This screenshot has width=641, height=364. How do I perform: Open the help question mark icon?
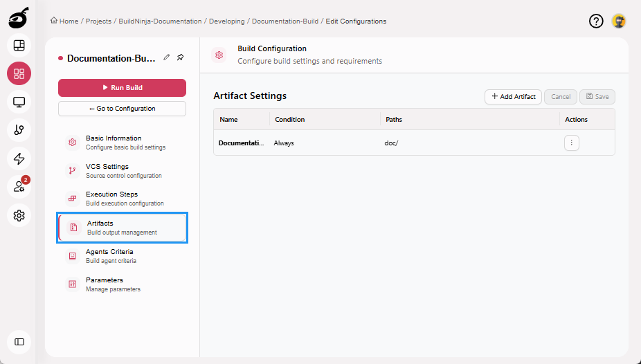click(x=596, y=21)
